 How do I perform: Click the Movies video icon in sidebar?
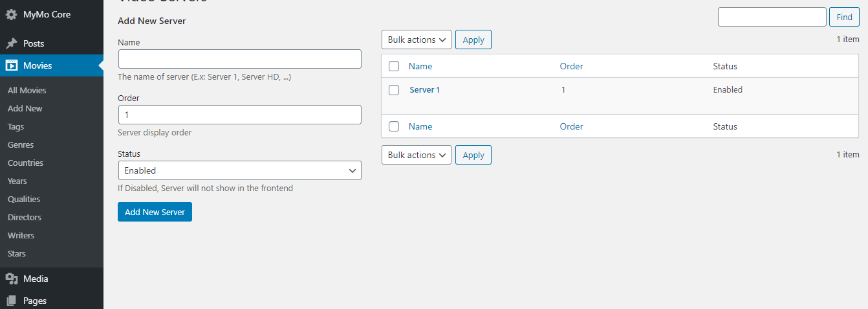tap(11, 65)
